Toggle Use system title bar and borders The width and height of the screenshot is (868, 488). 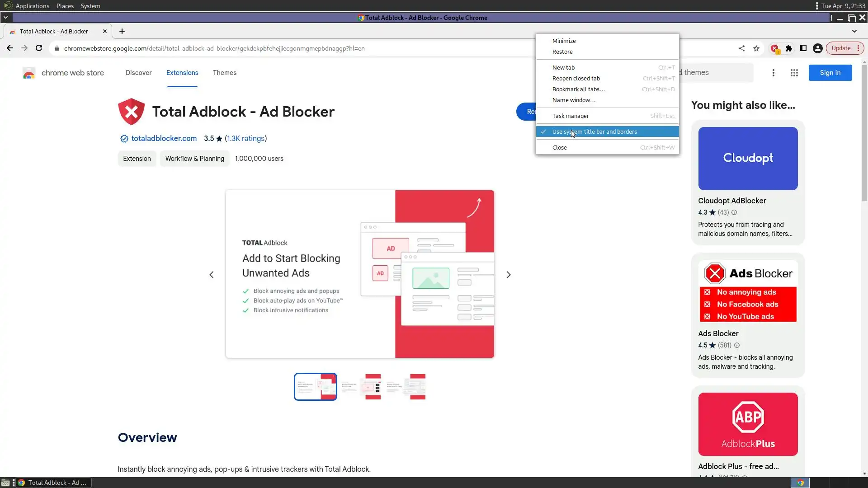(x=594, y=131)
